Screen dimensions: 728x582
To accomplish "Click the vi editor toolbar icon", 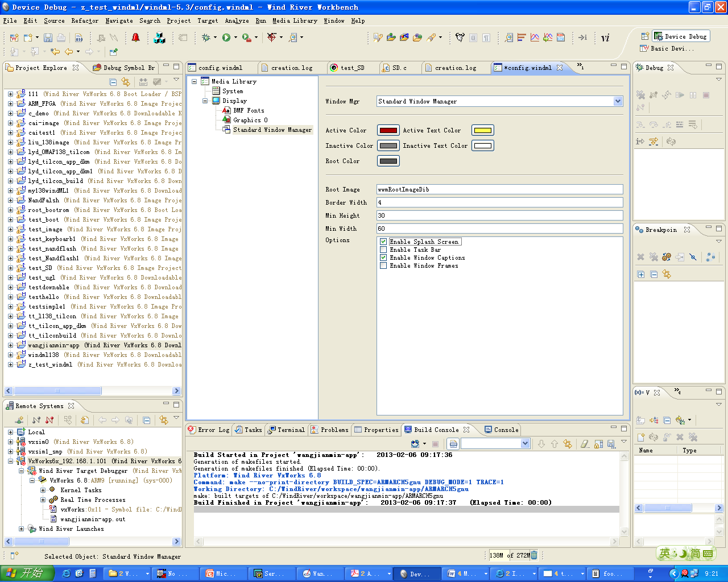I will 605,38.
